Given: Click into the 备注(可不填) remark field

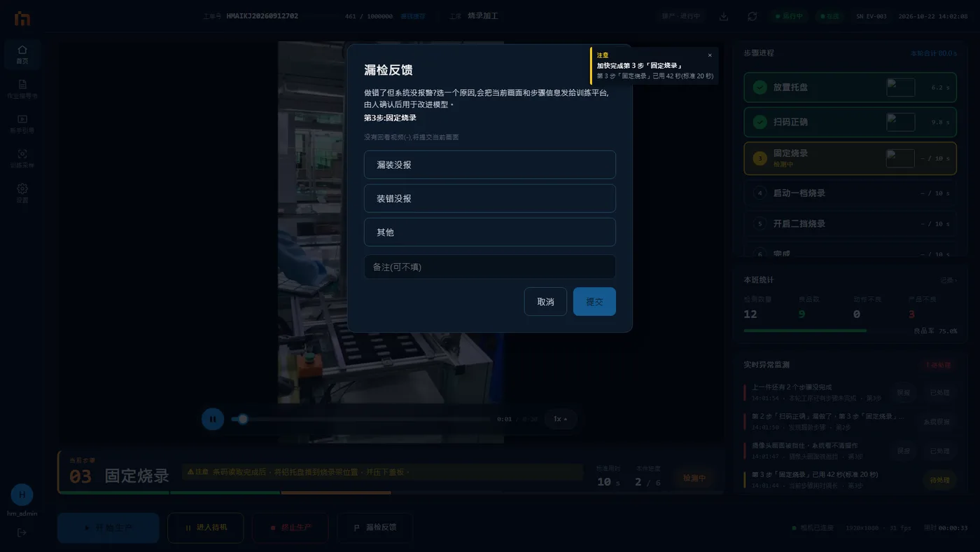Looking at the screenshot, I should [x=489, y=267].
